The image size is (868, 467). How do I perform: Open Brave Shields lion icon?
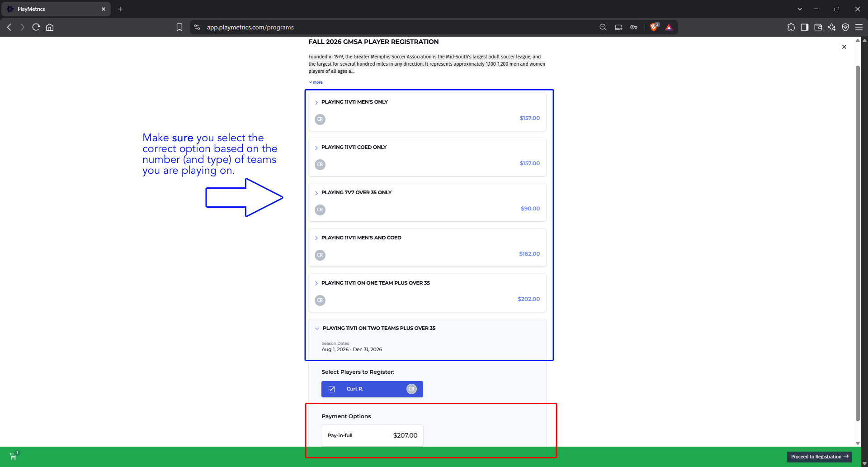[x=654, y=27]
